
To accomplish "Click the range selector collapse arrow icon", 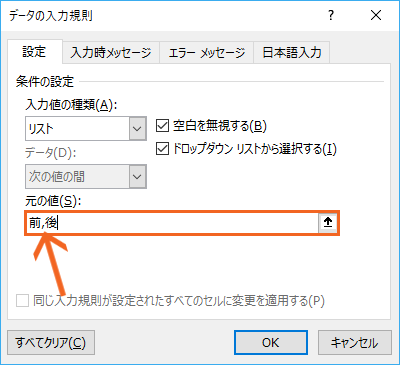I will (328, 223).
